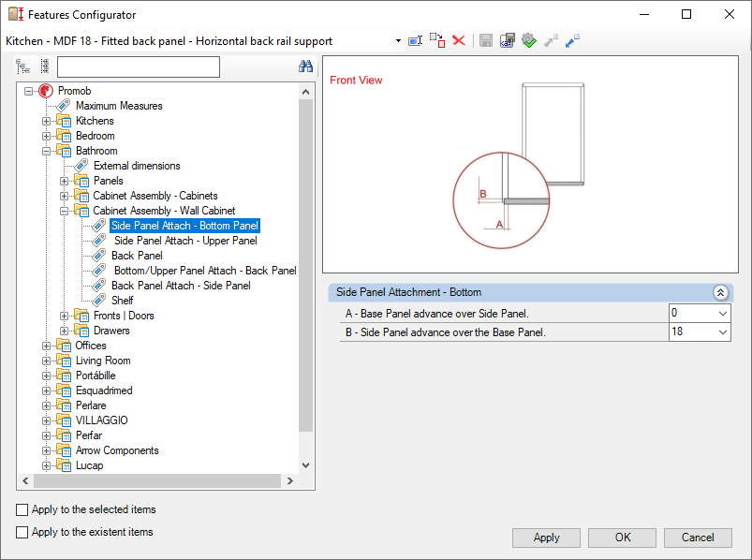Select the Perfar tree item

coord(89,435)
